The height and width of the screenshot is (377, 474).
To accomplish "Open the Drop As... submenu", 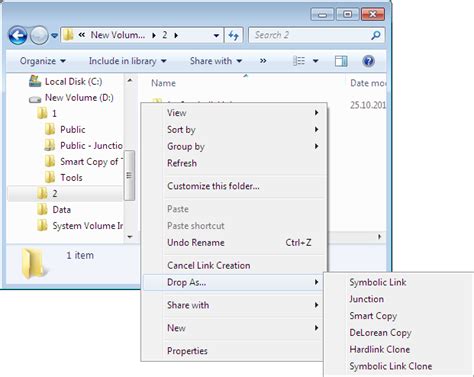I will [233, 282].
